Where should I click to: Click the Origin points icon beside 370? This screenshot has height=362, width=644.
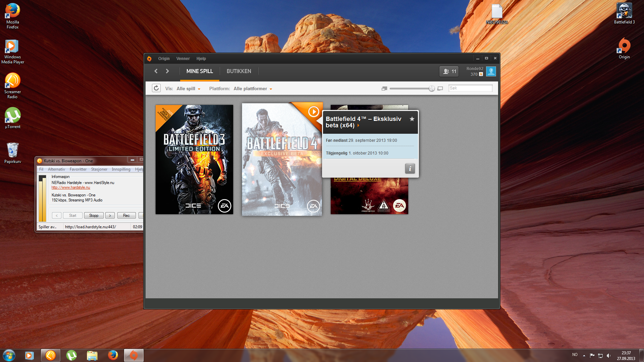point(481,74)
